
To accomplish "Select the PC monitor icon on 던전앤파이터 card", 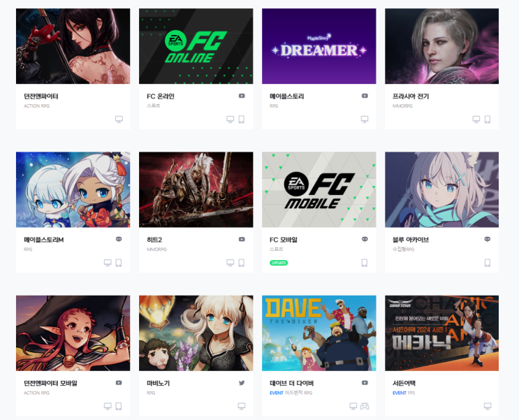I will (x=119, y=120).
